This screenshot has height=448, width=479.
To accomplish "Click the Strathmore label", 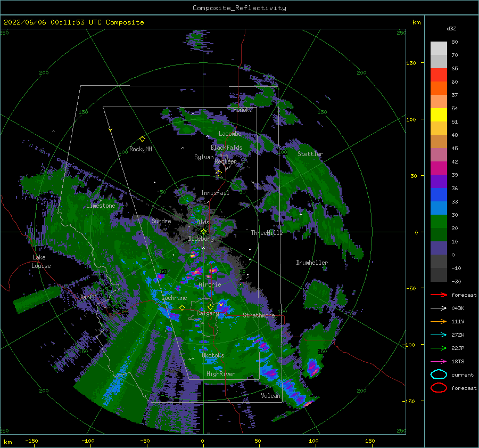I will pos(259,315).
